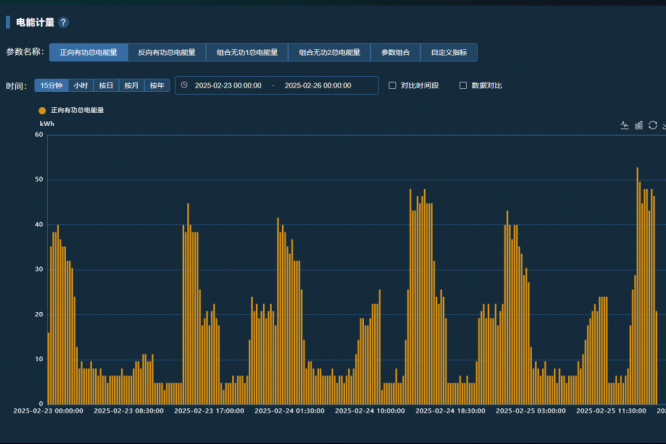This screenshot has width=666, height=444.
Task: Click the start date 2025-02-23 field
Action: tap(228, 86)
